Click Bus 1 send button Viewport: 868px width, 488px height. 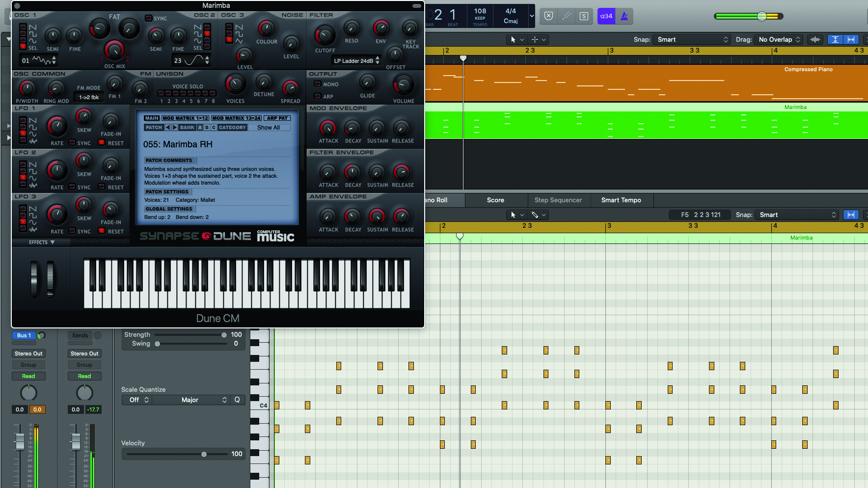coord(24,335)
